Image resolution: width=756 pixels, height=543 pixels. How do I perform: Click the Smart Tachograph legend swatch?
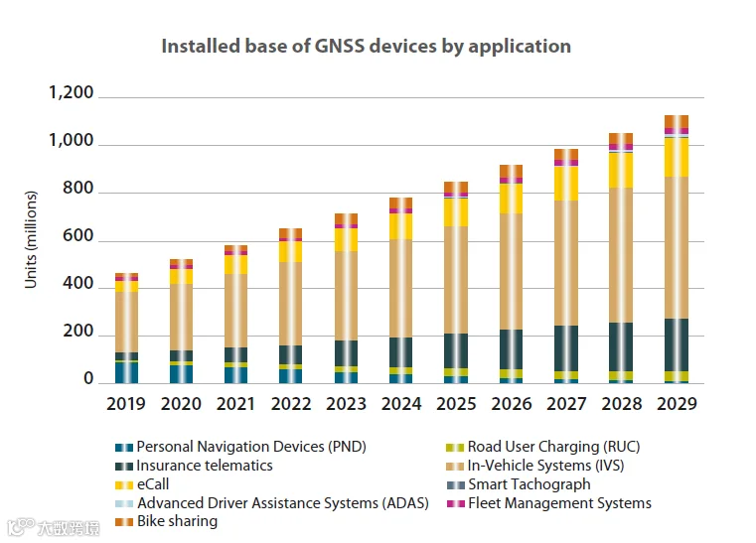(455, 485)
